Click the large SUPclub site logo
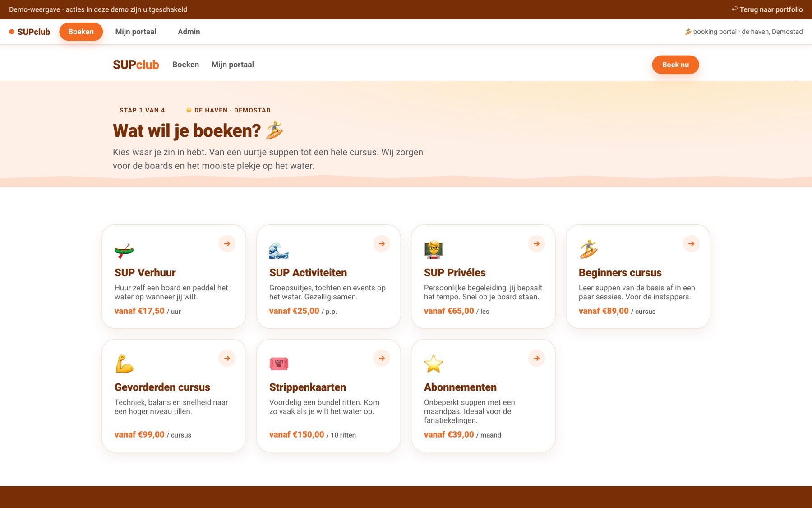The width and height of the screenshot is (812, 508). pos(136,65)
